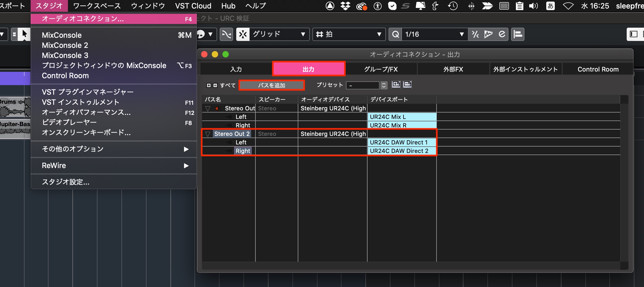Open the Japanese input source icon
Image resolution: width=644 pixels, height=287 pixels.
[551, 6]
